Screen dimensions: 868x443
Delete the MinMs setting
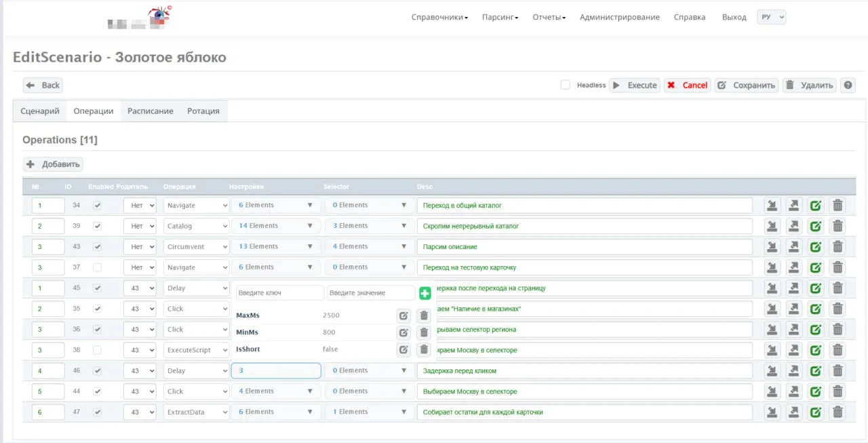pyautogui.click(x=424, y=332)
